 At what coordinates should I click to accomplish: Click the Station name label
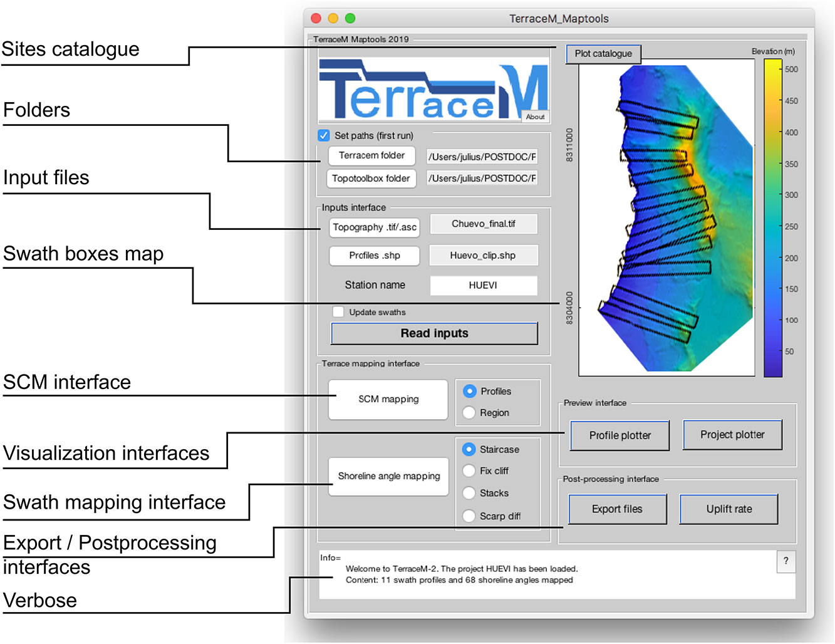375,285
